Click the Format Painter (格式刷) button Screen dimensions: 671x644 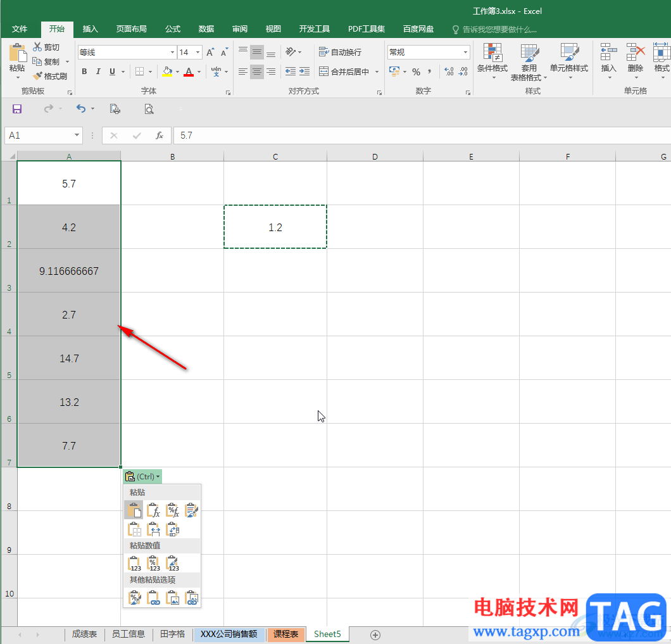point(50,76)
